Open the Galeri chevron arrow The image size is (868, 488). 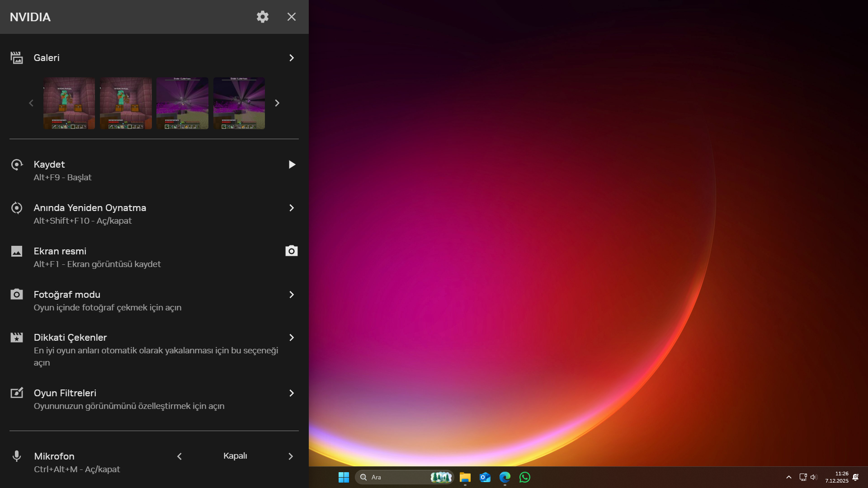(292, 58)
